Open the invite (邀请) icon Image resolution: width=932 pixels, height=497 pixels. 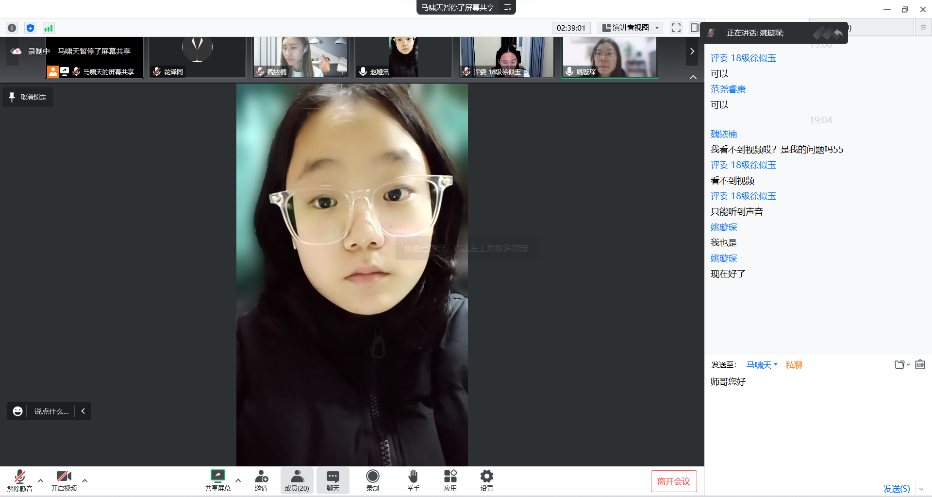pos(261,477)
